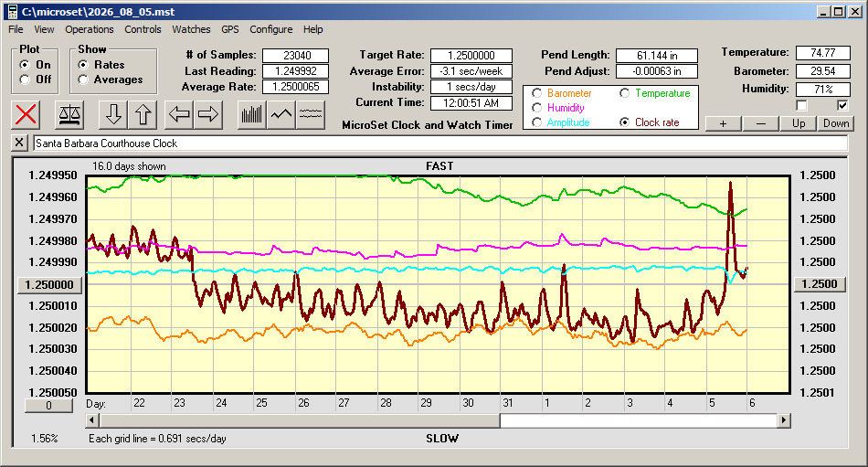Screen dimensions: 868x467
Task: Open the Operations menu
Action: (90, 29)
